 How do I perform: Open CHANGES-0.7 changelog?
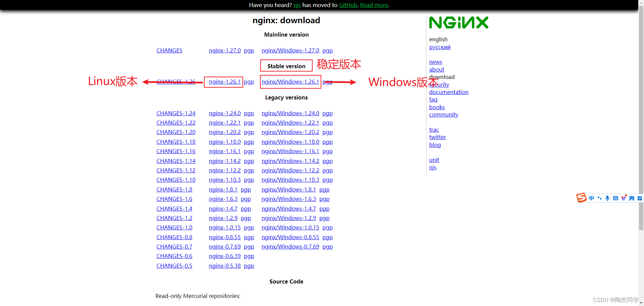pyautogui.click(x=174, y=247)
